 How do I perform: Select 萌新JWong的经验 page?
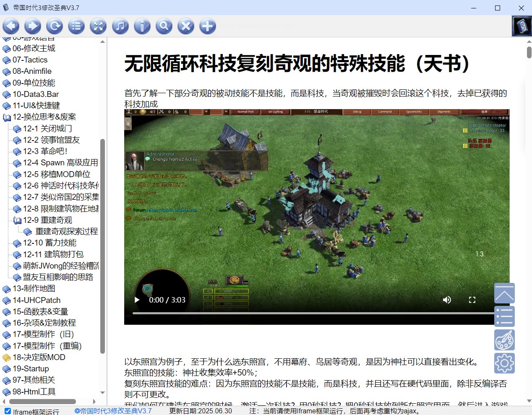(61, 266)
